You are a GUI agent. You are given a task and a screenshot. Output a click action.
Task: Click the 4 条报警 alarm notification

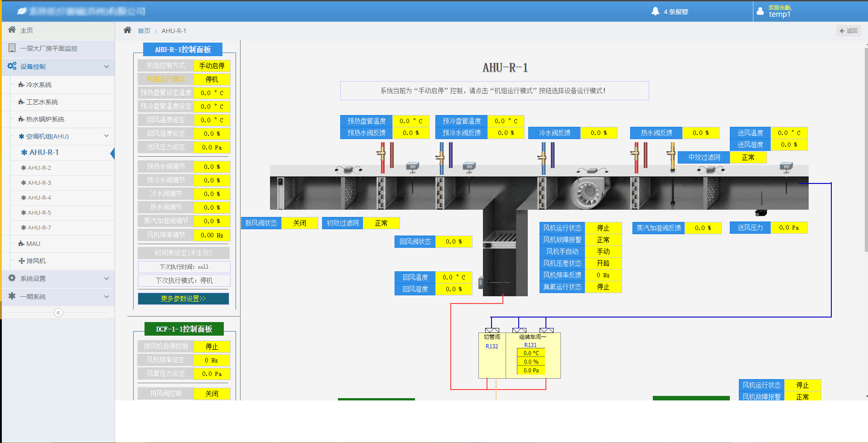670,11
